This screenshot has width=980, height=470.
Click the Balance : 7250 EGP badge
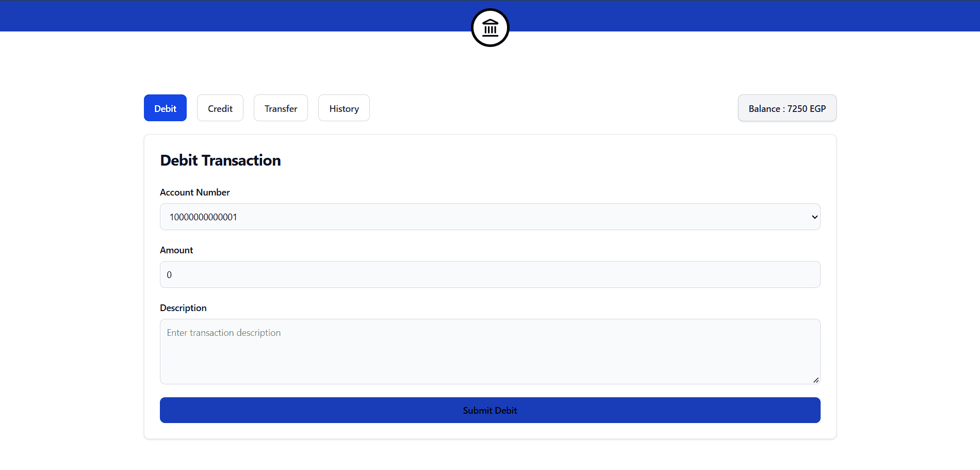coord(787,108)
